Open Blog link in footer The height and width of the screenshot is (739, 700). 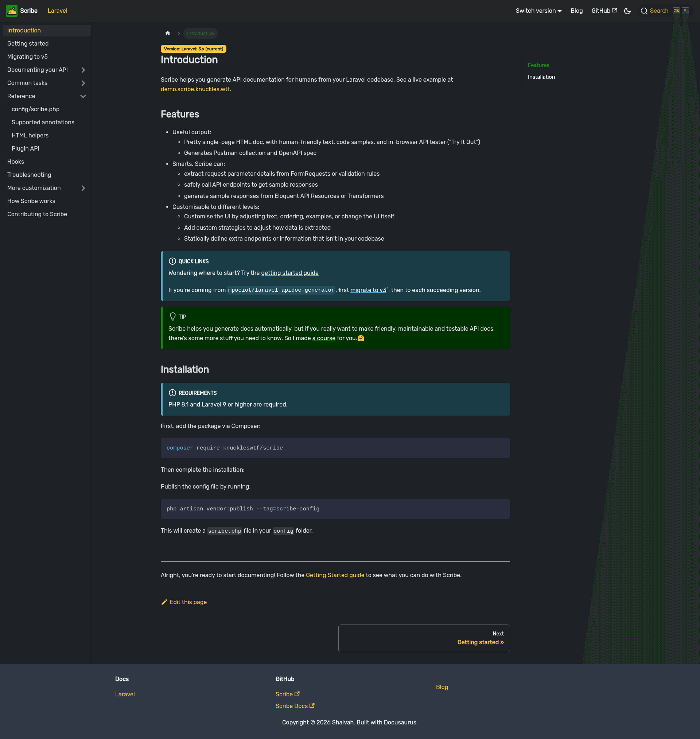pyautogui.click(x=442, y=687)
